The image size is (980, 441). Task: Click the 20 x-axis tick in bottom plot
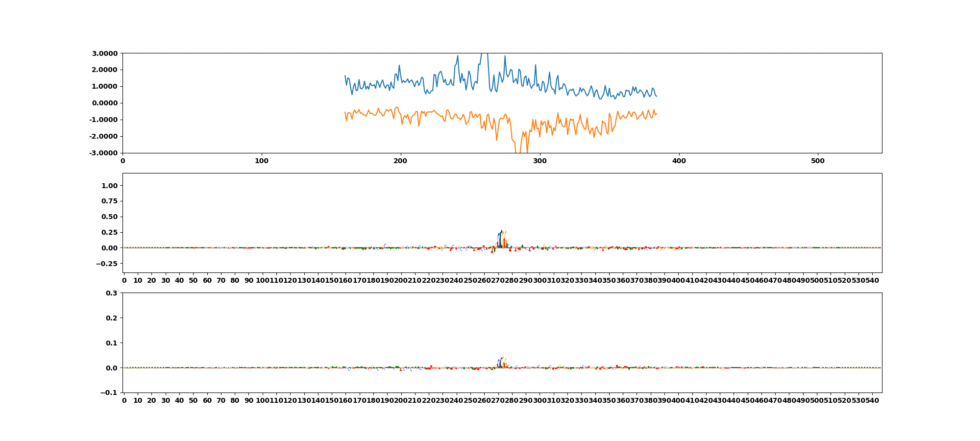(x=152, y=400)
